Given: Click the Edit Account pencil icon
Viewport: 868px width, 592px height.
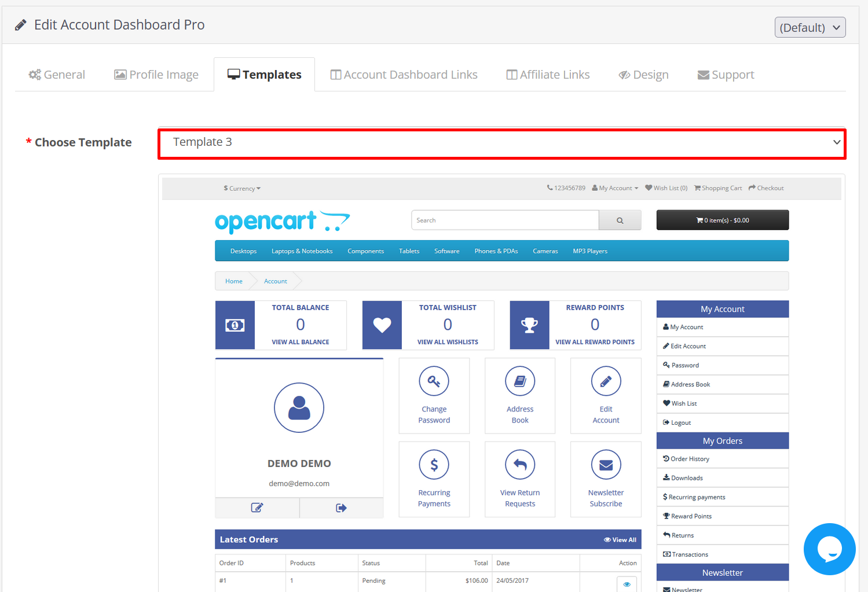Looking at the screenshot, I should click(606, 381).
